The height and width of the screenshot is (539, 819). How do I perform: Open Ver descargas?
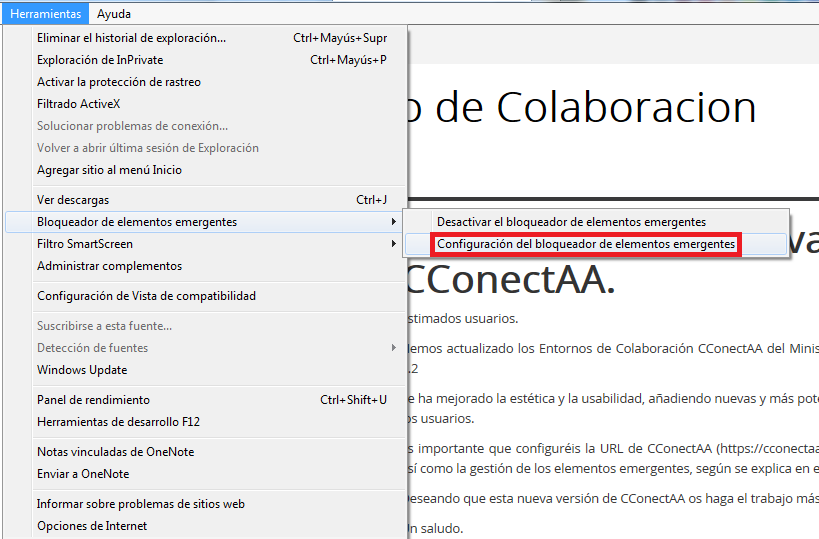tap(73, 200)
